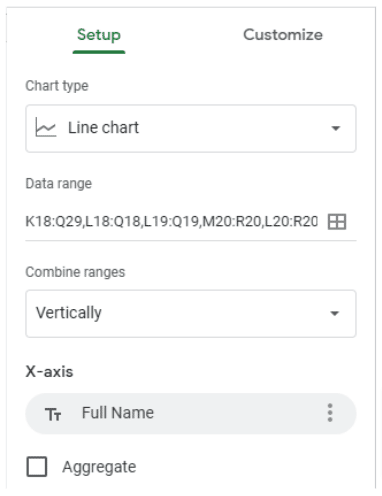This screenshot has height=496, width=382.
Task: Open the Line chart type dropdown
Action: 191,128
